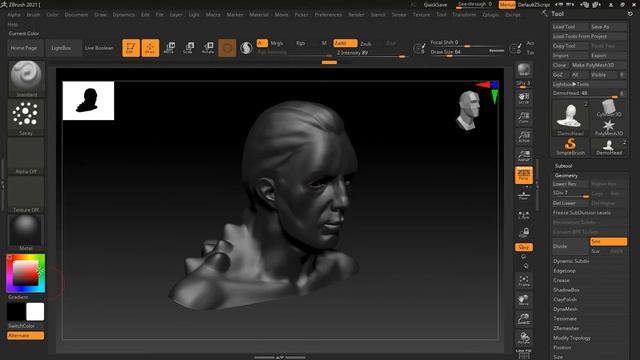Open the LightBox button
640x360 pixels.
click(x=64, y=48)
